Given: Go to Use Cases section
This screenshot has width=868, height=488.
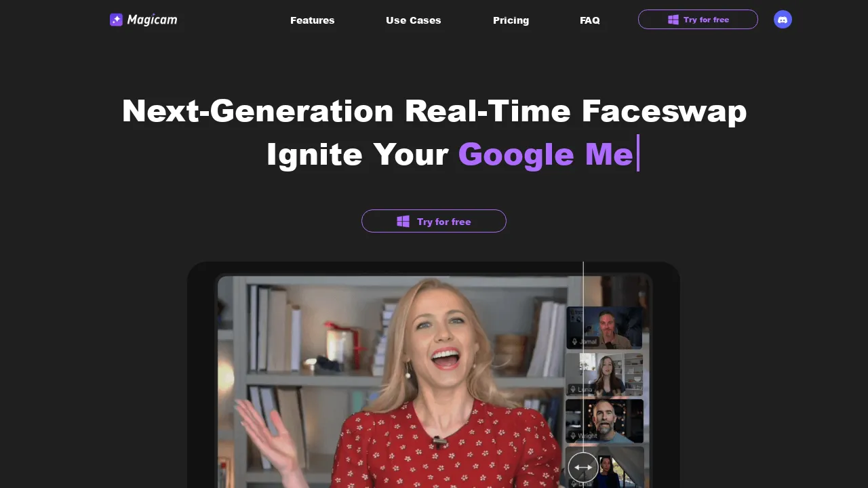Looking at the screenshot, I should pyautogui.click(x=414, y=20).
